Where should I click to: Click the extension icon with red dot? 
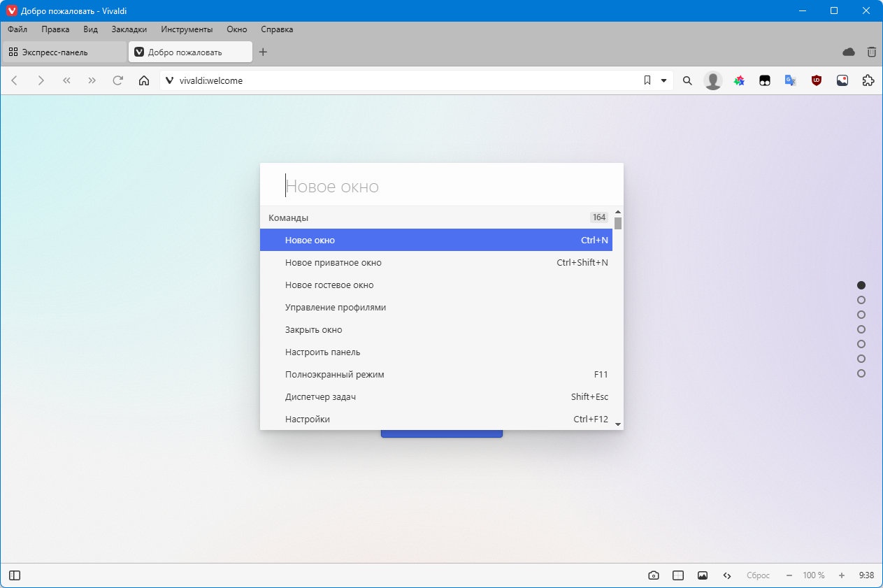click(842, 80)
